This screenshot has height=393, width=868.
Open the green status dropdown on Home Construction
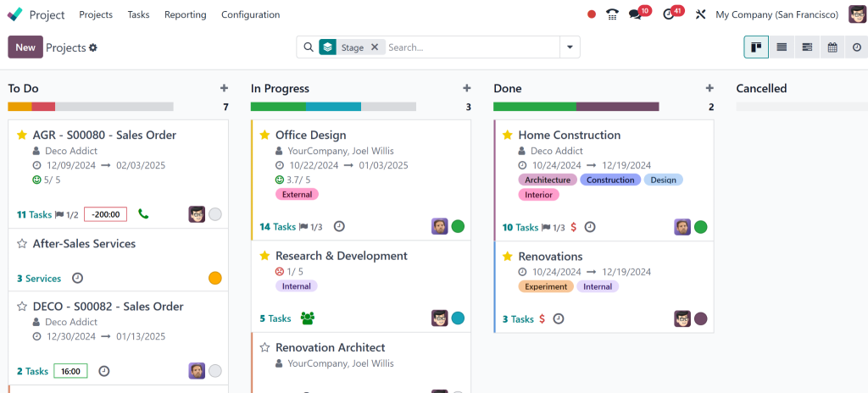(x=701, y=227)
